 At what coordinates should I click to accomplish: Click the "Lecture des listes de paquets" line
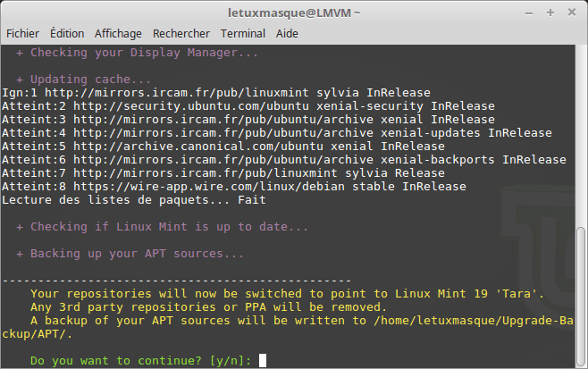tap(133, 200)
